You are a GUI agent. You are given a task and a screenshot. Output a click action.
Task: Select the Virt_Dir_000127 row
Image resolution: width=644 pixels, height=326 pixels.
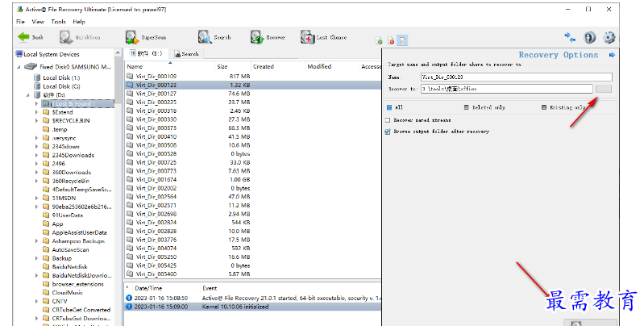tap(252, 94)
